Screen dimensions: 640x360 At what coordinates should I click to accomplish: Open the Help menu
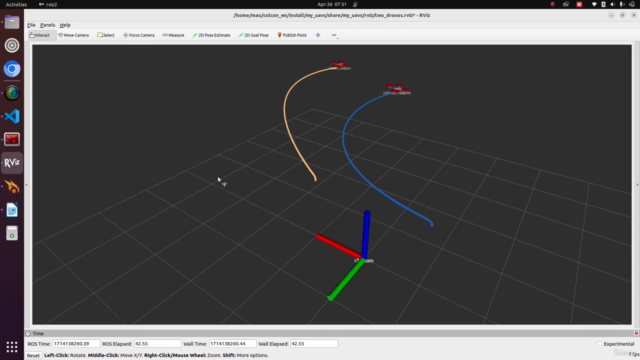[65, 25]
